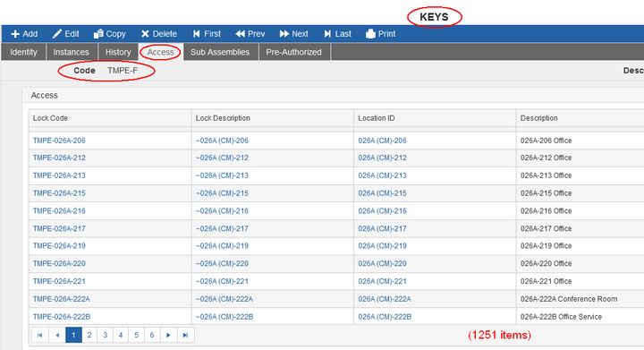
Task: Open lock description ~026A (CM)-219
Action: tap(222, 245)
